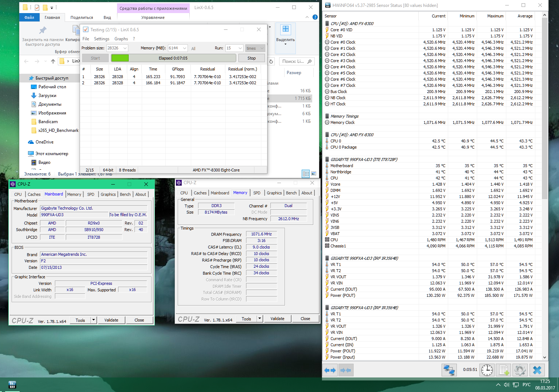Viewport: 559px width, 392px height.
Task: Expand the Memory (MiB) combo box
Action: (x=185, y=48)
